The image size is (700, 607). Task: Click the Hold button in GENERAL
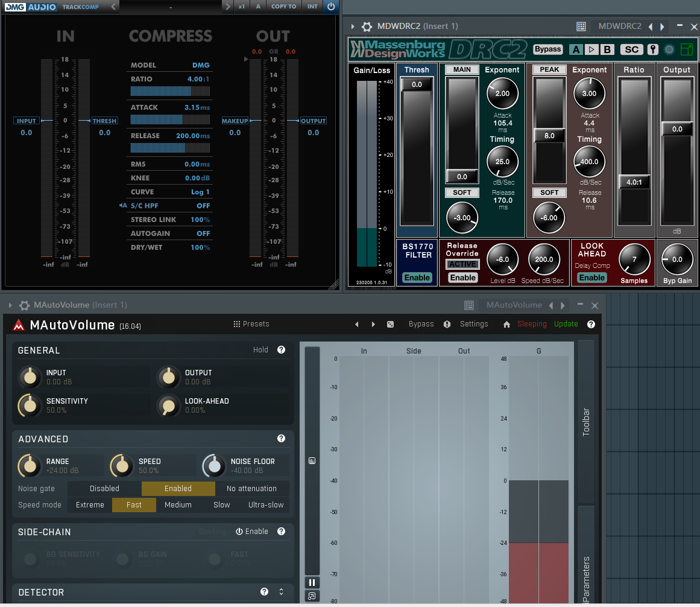tap(260, 350)
